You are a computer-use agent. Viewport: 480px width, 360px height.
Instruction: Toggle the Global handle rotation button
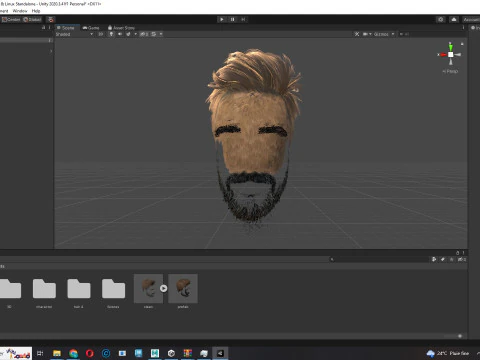(32, 19)
